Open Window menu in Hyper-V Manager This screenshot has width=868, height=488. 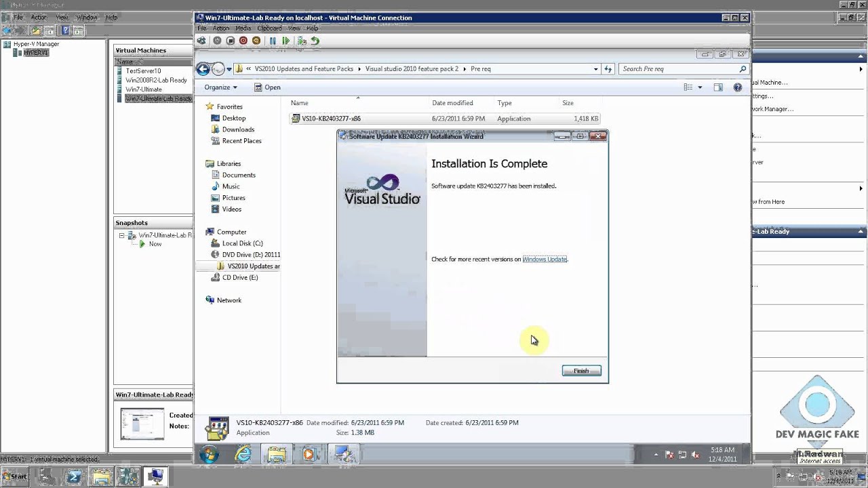click(x=87, y=17)
